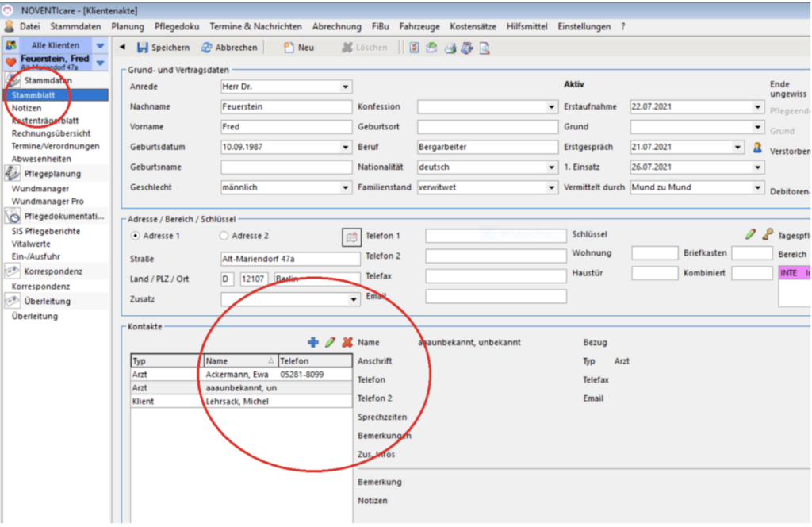
Task: Click the magenta INTE Bereich entry
Action: tap(795, 273)
